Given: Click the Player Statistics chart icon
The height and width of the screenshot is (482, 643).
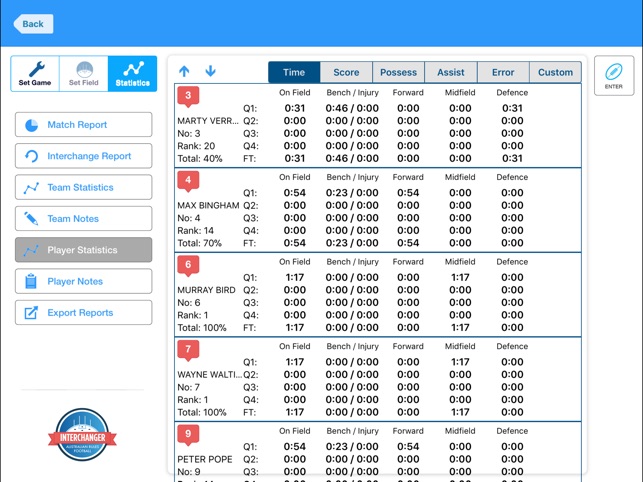Looking at the screenshot, I should (32, 250).
